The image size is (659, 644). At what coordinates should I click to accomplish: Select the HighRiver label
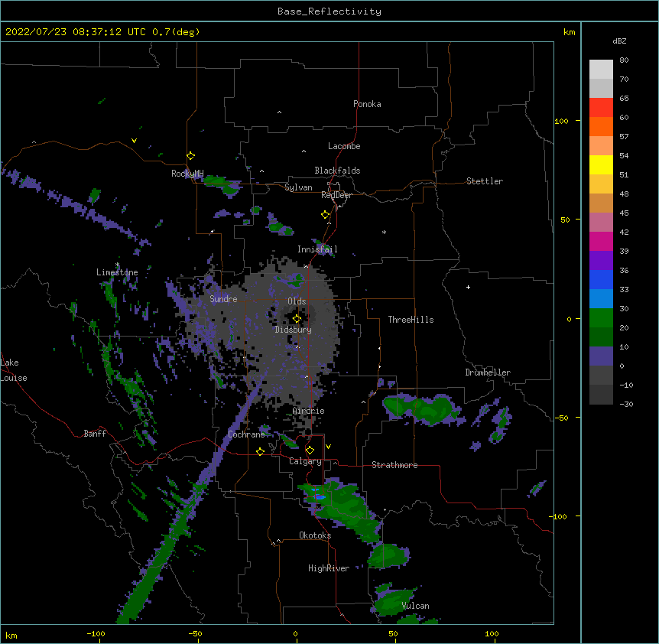[329, 568]
